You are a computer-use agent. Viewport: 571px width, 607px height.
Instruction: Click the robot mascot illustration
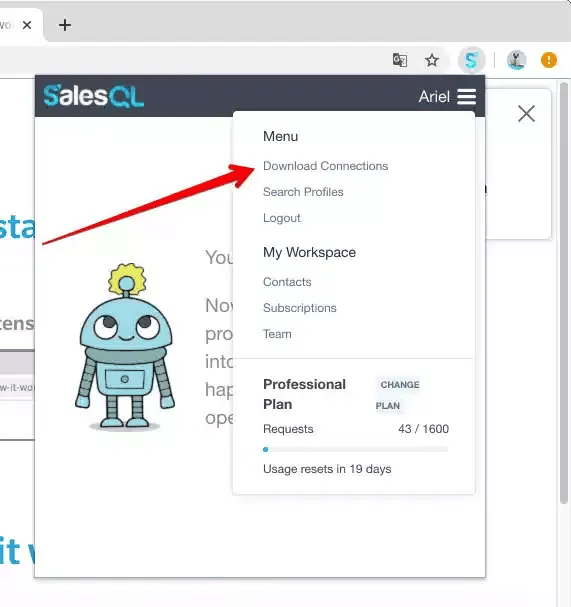tap(125, 347)
